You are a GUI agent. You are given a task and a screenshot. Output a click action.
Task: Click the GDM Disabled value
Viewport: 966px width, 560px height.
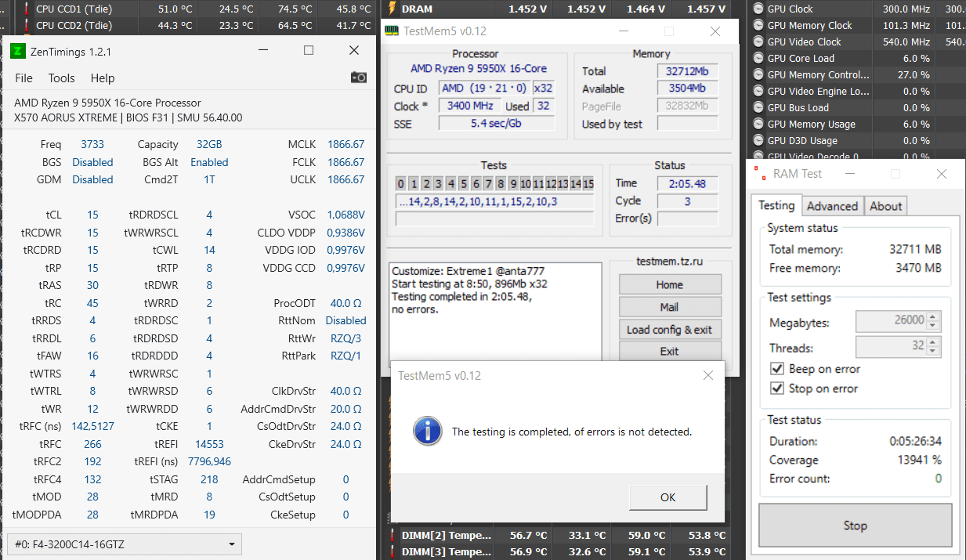[92, 179]
